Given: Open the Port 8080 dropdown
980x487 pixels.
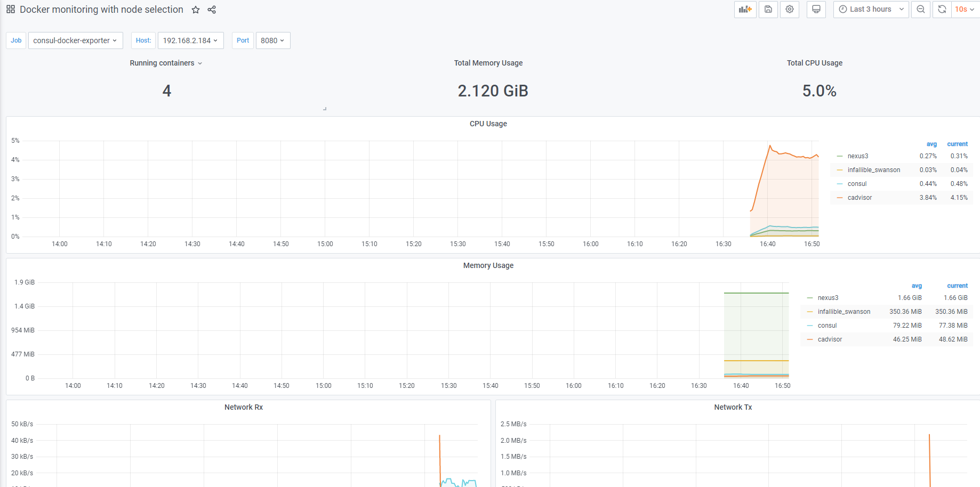Looking at the screenshot, I should click(x=273, y=40).
